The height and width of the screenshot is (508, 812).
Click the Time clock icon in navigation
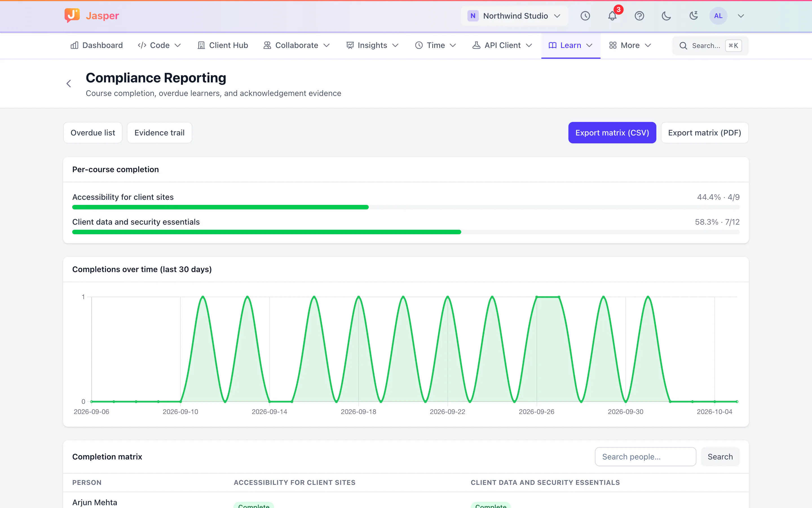coord(419,45)
